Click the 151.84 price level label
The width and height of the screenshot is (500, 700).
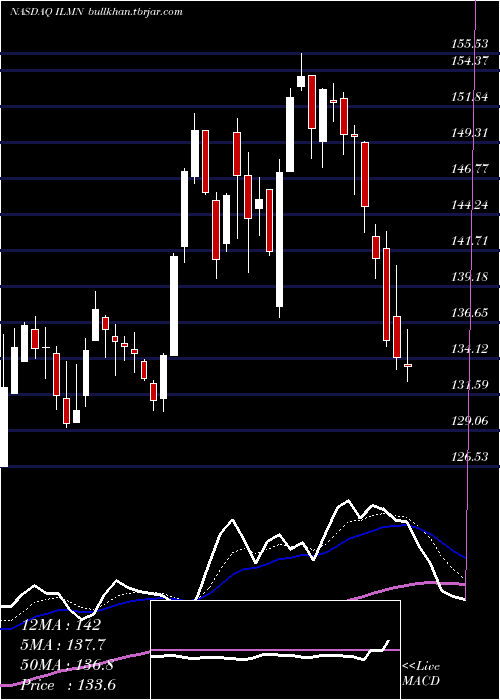[469, 97]
